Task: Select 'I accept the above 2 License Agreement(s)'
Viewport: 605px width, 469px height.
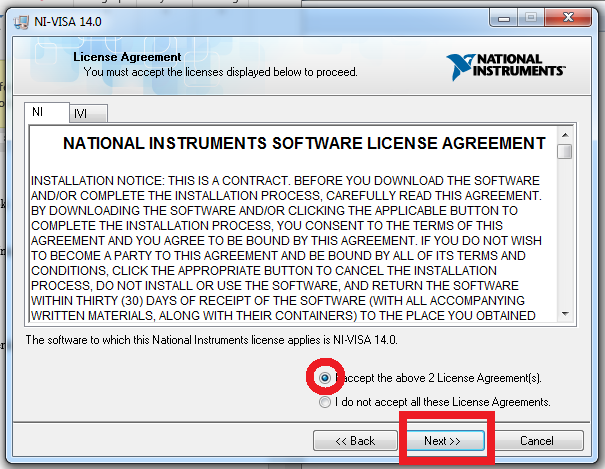Action: click(x=325, y=378)
